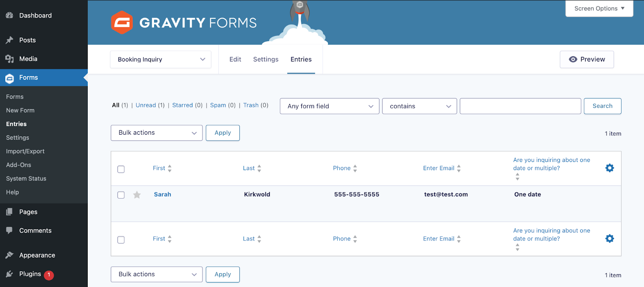This screenshot has height=287, width=644.
Task: Click the Plugins update count badge
Action: [x=49, y=275]
